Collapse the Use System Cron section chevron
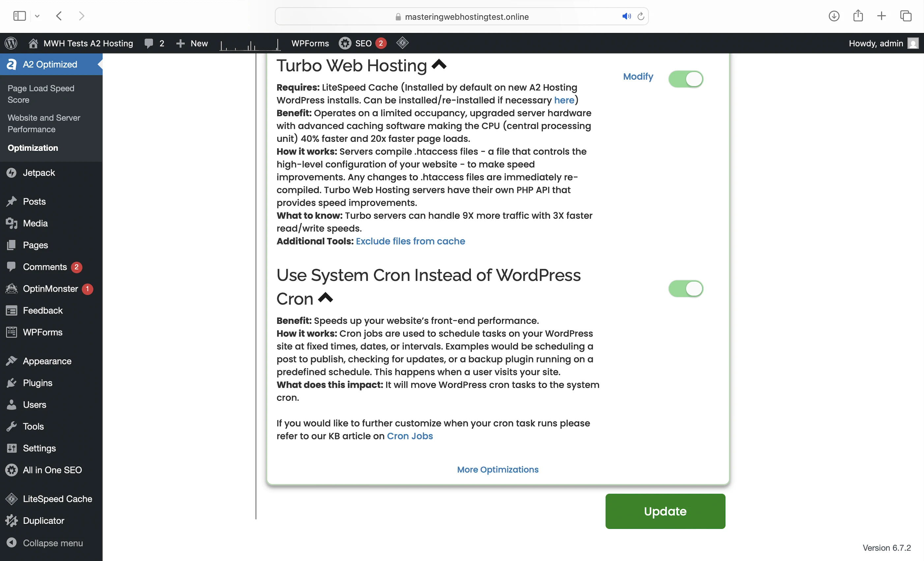 (325, 298)
